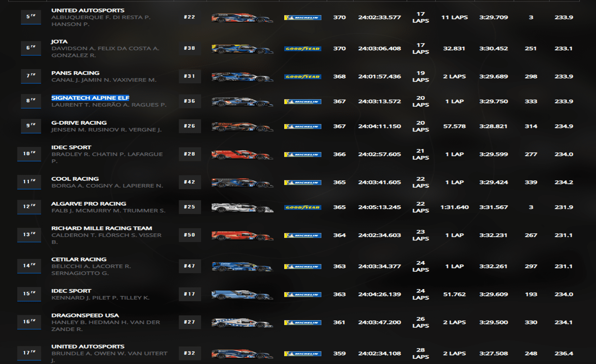This screenshot has width=596, height=364.
Task: Click the #42 Cool Racing car image
Action: [242, 182]
